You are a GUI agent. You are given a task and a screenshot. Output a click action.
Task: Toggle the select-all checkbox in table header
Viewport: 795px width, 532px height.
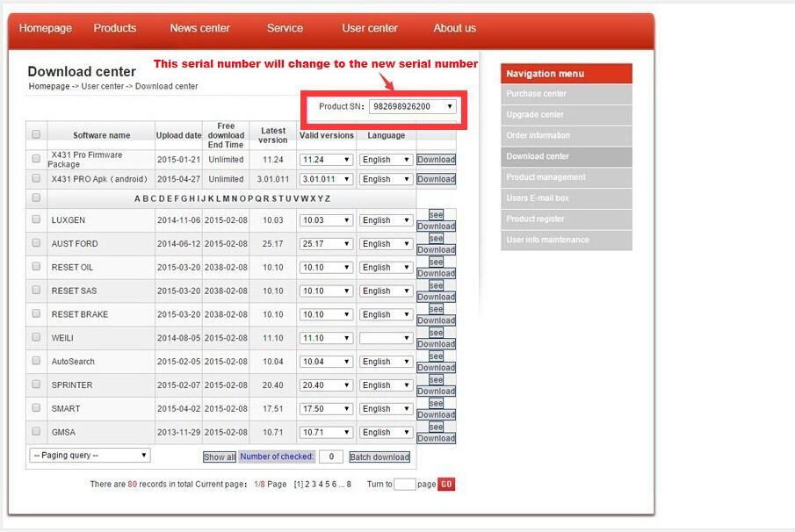(x=36, y=134)
